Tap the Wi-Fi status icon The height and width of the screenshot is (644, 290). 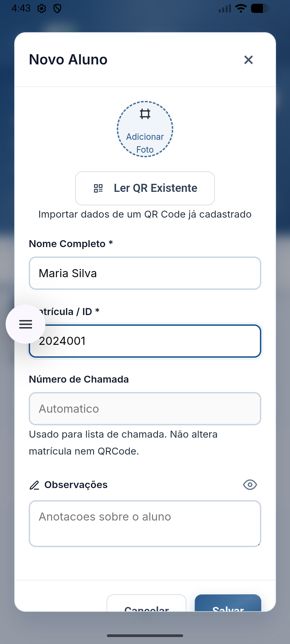click(241, 9)
